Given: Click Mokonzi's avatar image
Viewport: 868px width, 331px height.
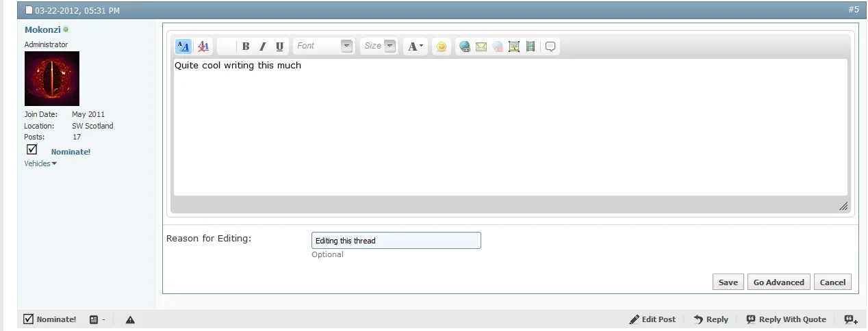Looking at the screenshot, I should pyautogui.click(x=52, y=79).
